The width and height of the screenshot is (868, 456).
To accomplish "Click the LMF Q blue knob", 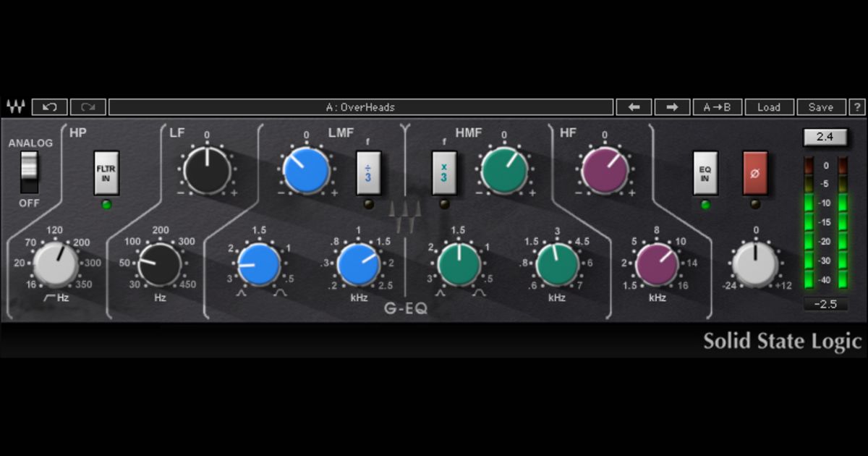I will [x=259, y=264].
